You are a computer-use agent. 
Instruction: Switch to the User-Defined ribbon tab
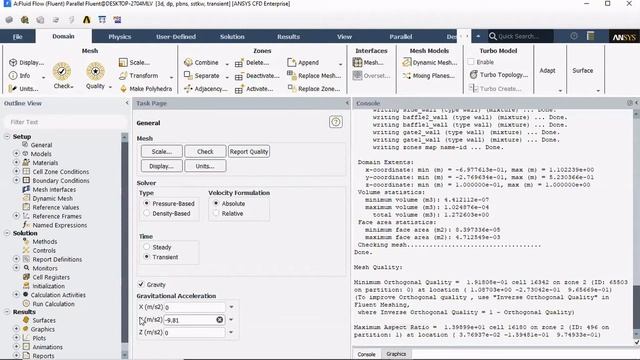click(x=176, y=36)
